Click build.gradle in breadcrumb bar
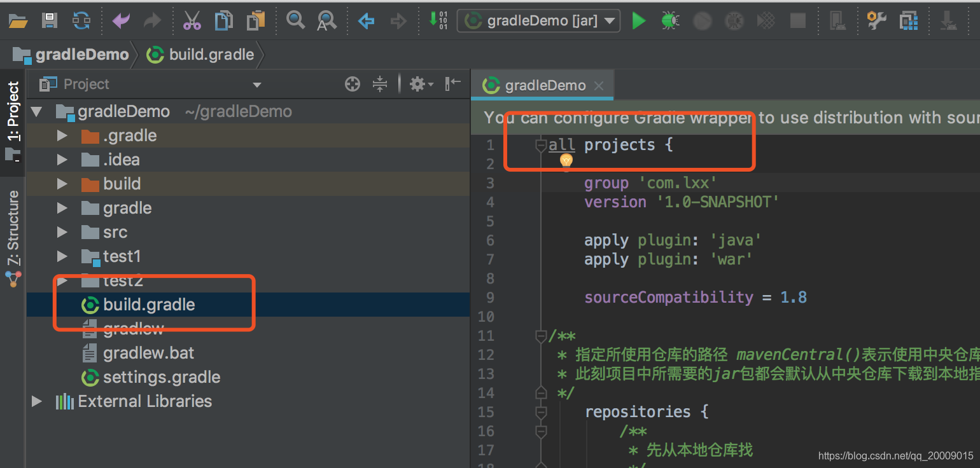The width and height of the screenshot is (980, 468). pos(200,55)
